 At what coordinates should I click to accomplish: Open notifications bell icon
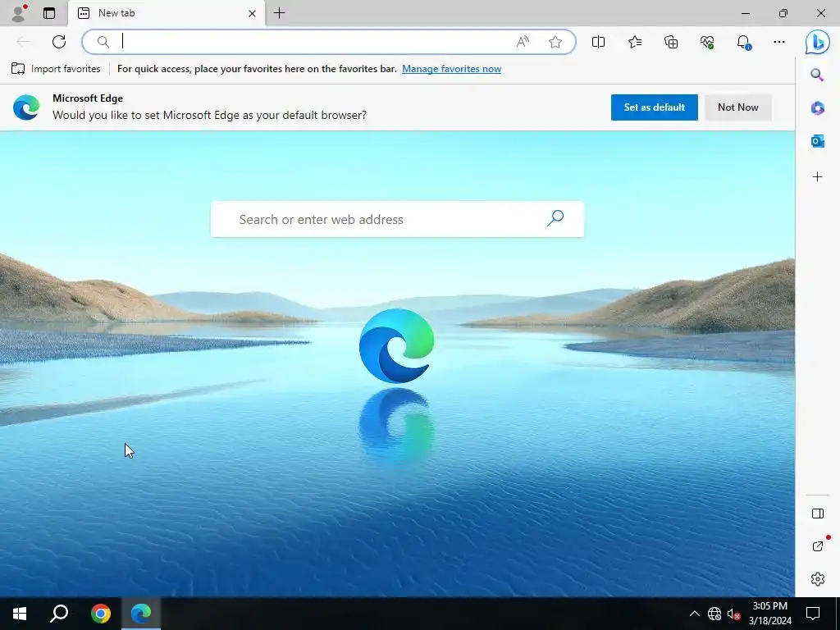pyautogui.click(x=743, y=43)
